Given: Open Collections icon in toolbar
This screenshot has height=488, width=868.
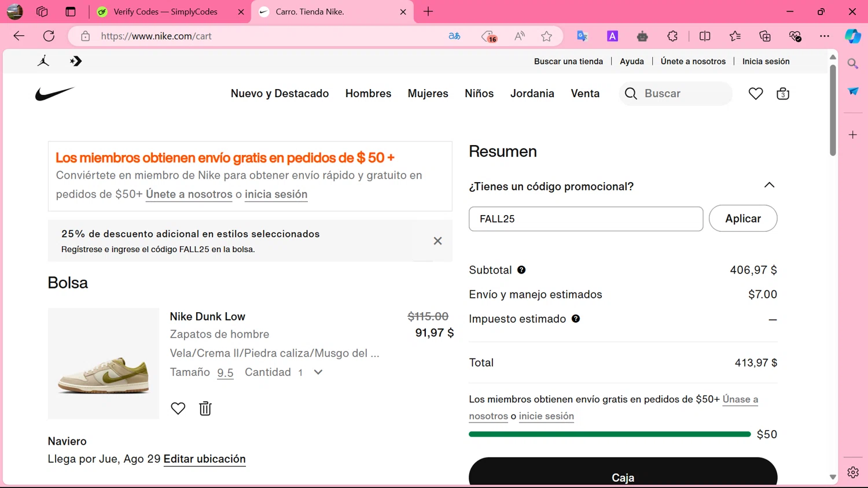Looking at the screenshot, I should coord(765,36).
